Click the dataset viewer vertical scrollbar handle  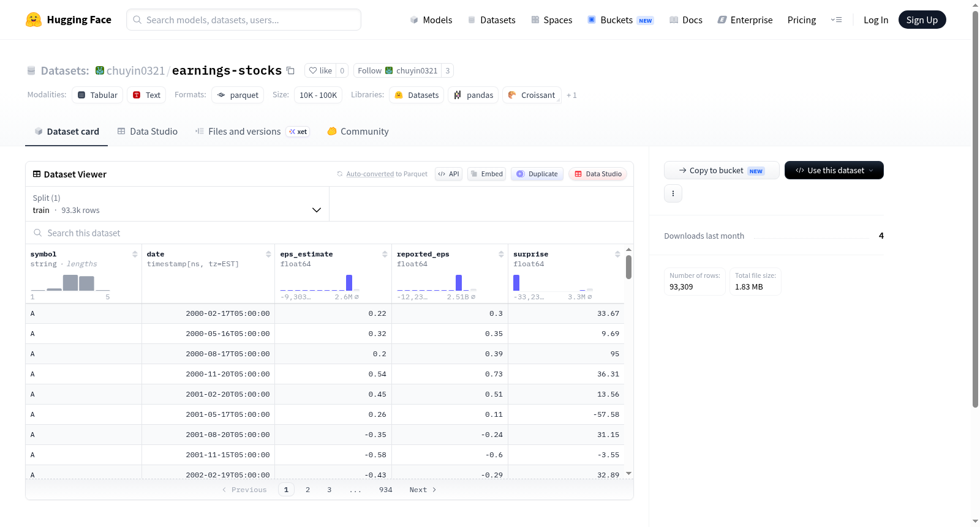[x=628, y=267]
